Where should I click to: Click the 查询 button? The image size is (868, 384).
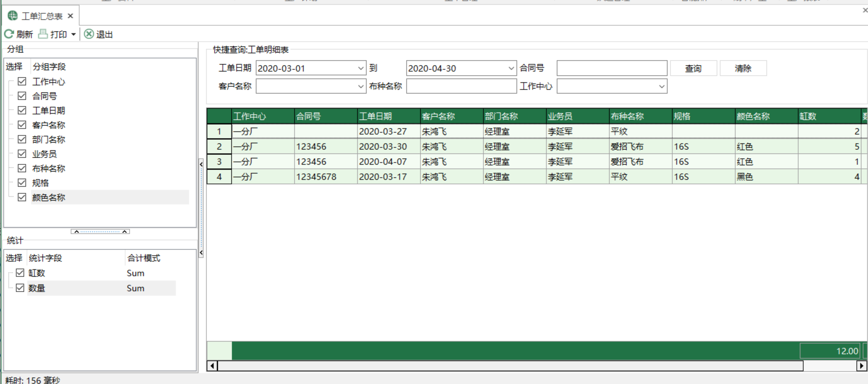point(693,68)
